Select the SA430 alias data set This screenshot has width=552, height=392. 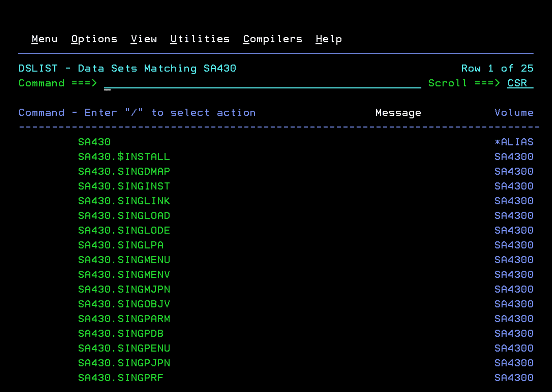click(94, 142)
